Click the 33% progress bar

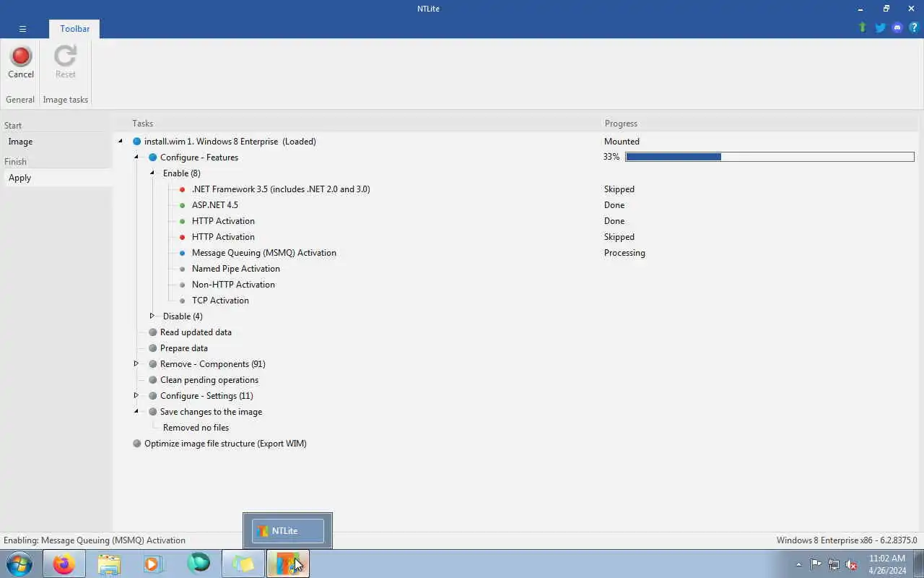[x=770, y=157]
